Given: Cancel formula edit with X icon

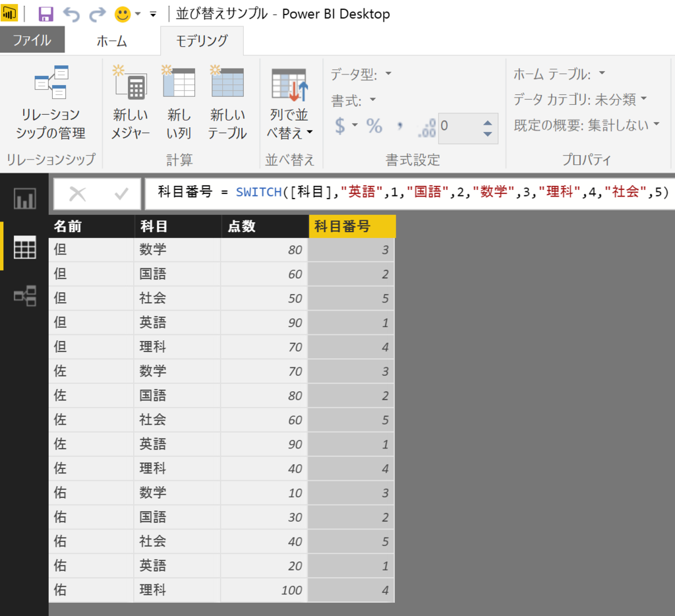Looking at the screenshot, I should coord(78,194).
